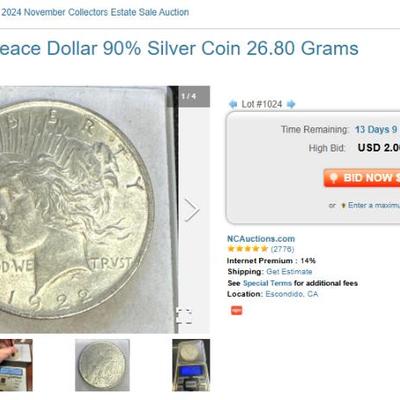
Task: Show next image with chevron arrow
Action: pyautogui.click(x=192, y=210)
